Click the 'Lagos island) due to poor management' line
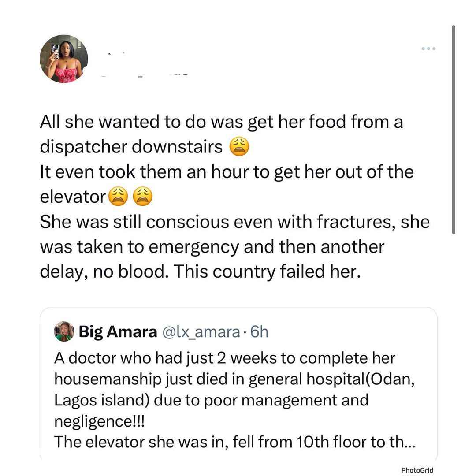The width and height of the screenshot is (476, 476). pos(211,400)
